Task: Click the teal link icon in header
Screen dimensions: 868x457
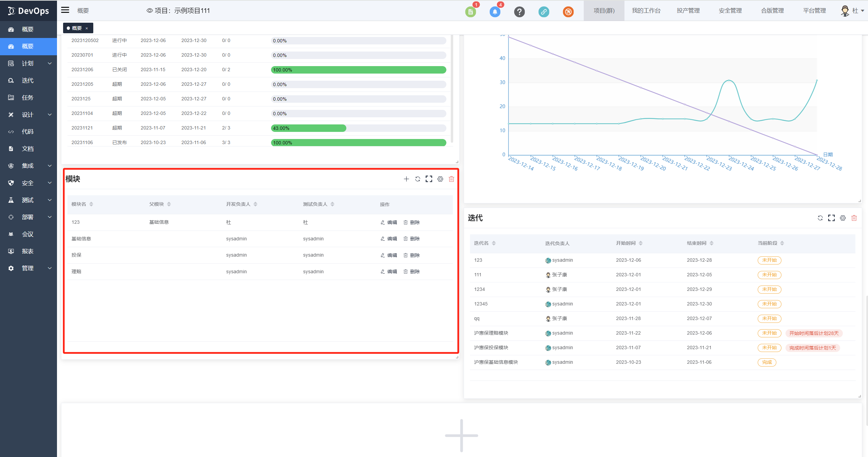Action: (544, 12)
